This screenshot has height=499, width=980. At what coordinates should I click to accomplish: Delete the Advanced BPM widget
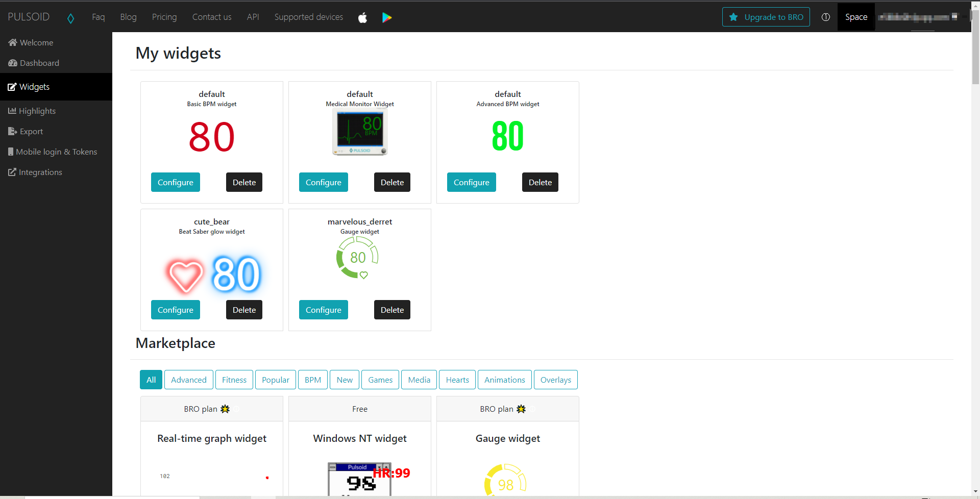pyautogui.click(x=540, y=182)
